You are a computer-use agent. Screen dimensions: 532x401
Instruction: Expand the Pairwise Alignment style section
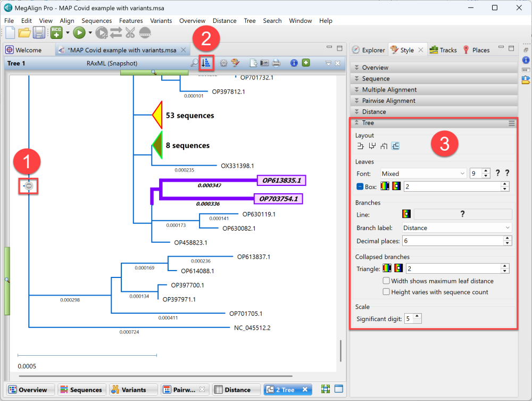click(x=434, y=101)
